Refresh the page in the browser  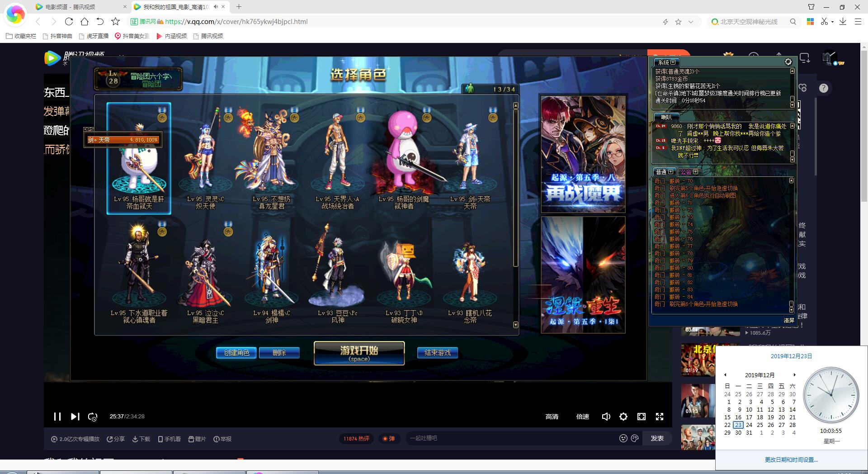click(69, 21)
